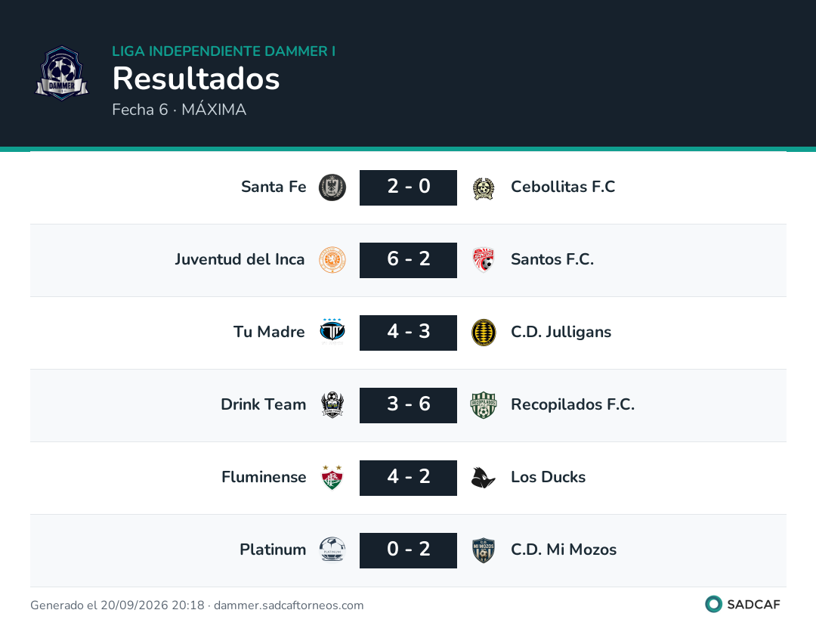Select the Drink Team crest
816x644 pixels.
coord(332,404)
